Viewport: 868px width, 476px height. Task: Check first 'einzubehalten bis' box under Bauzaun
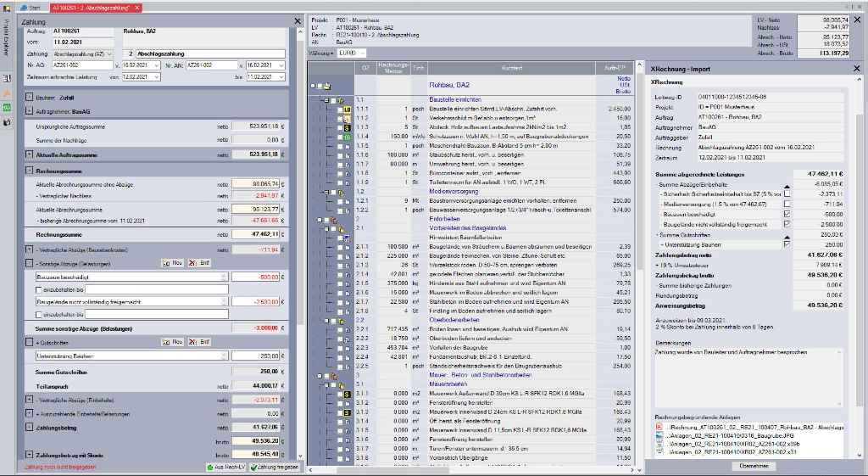(40, 290)
